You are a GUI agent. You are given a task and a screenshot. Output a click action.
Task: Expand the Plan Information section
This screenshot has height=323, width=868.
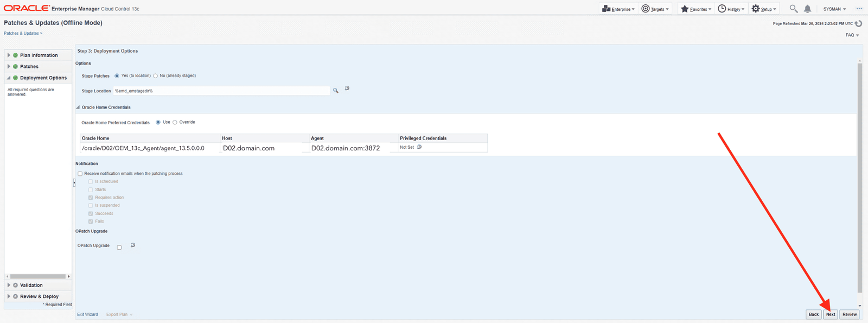9,55
